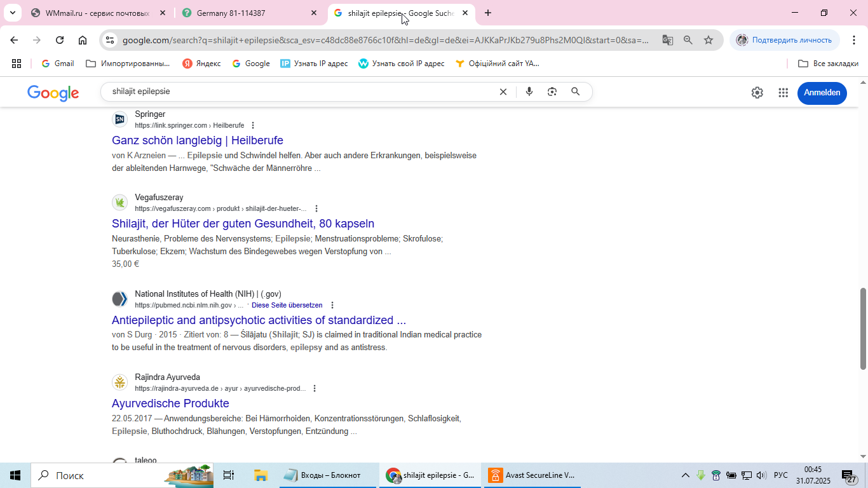The height and width of the screenshot is (488, 868).
Task: Show hidden tray icons chevron
Action: tap(685, 475)
